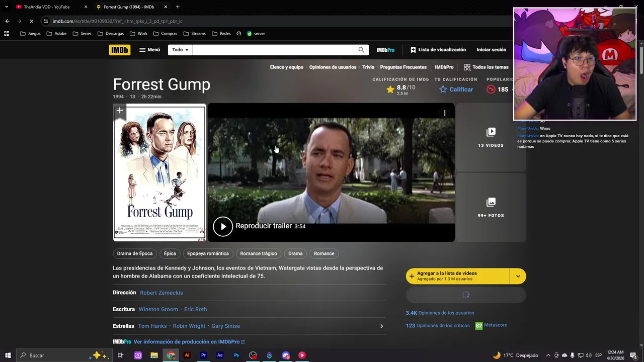Open actor Tom Hanks
The height and width of the screenshot is (362, 644).
point(152,326)
